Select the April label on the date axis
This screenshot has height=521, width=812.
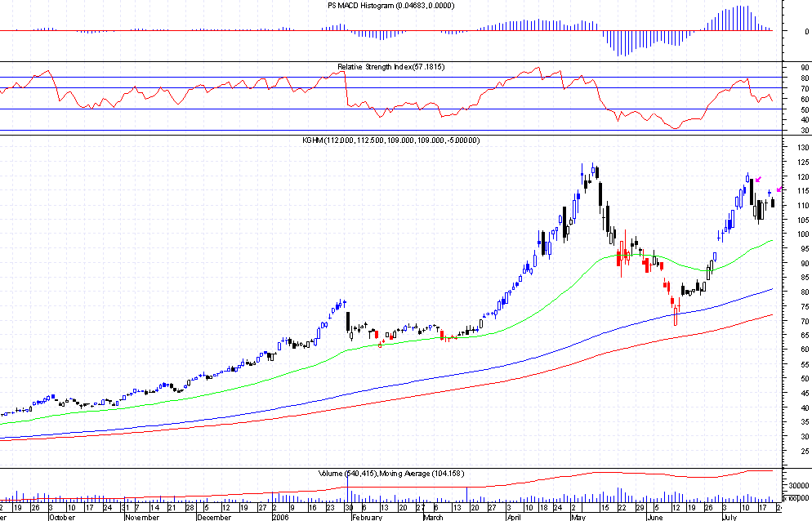514,516
